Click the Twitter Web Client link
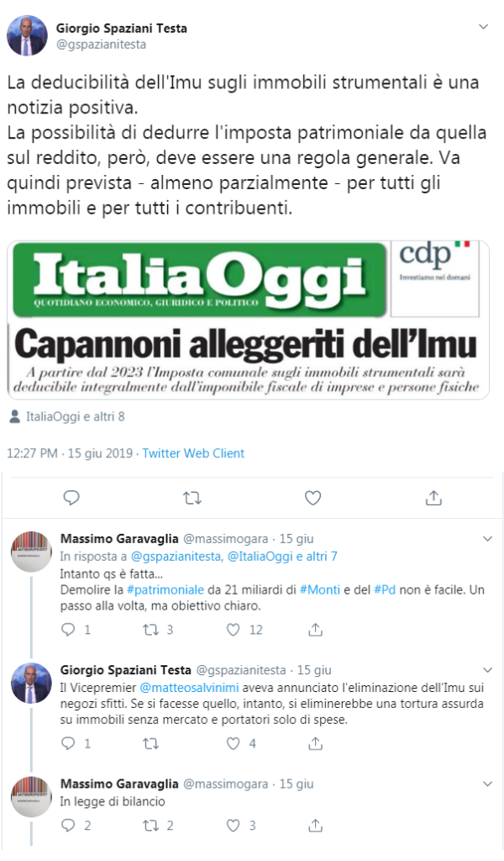Viewport: 504px width, 861px height. point(193,453)
